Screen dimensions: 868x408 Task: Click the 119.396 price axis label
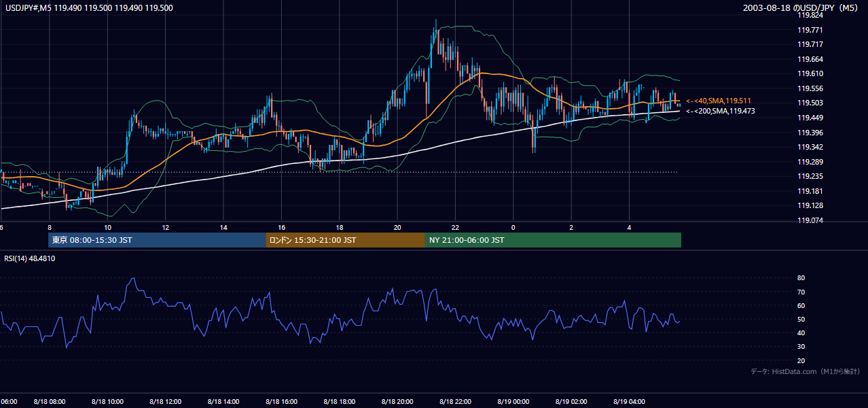tap(811, 133)
